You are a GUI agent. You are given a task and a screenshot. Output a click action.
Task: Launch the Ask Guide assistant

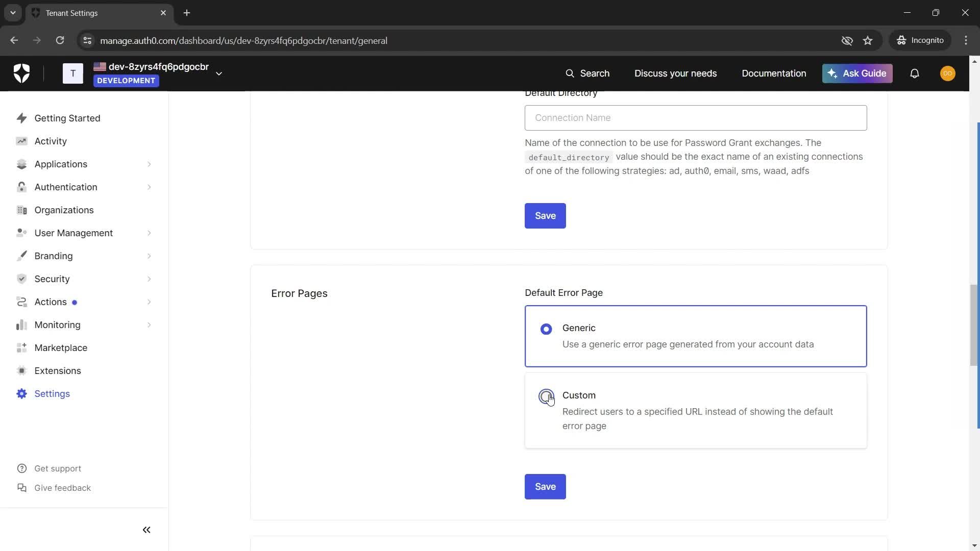(857, 73)
